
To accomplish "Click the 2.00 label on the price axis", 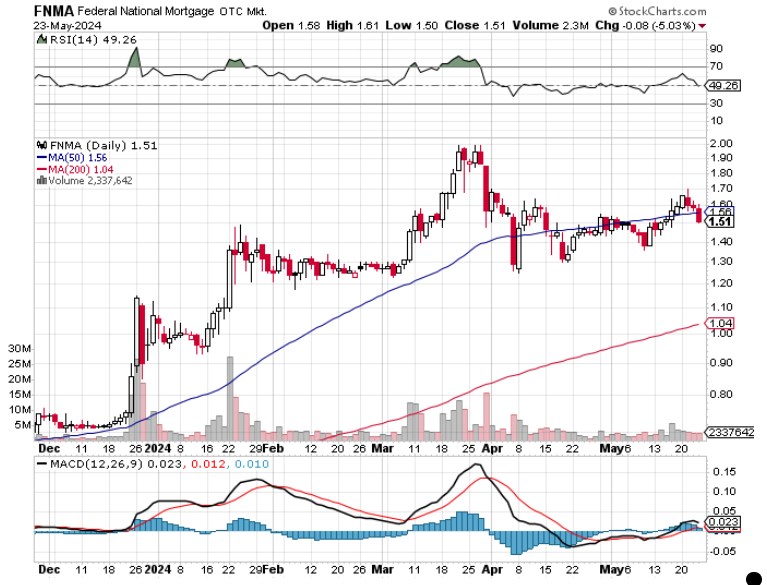I will [x=721, y=143].
